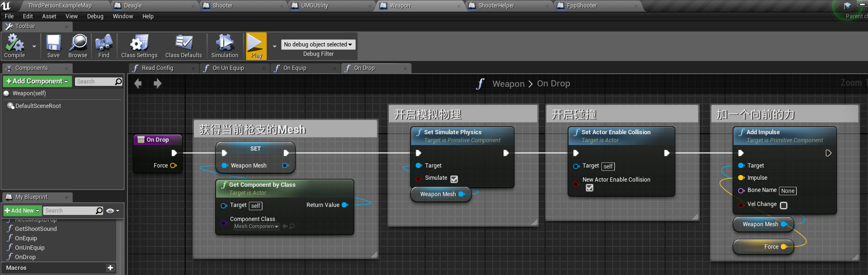Open Compile options dropdown arrow
The height and width of the screenshot is (275, 868).
point(34,46)
